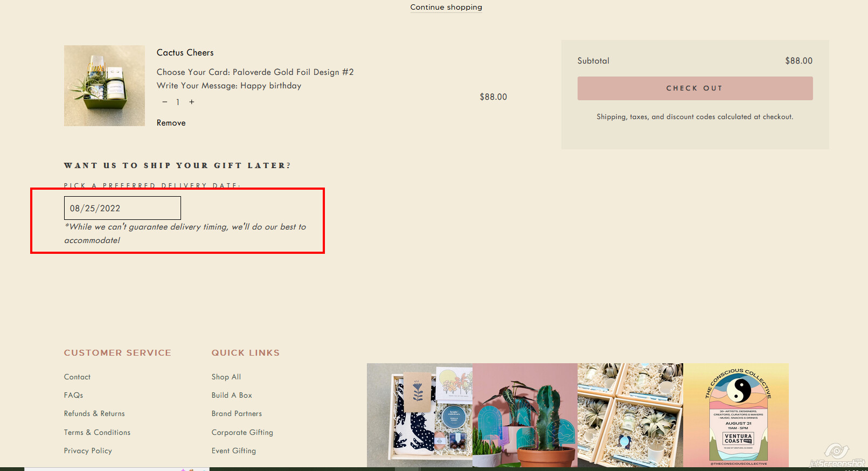The height and width of the screenshot is (471, 868).
Task: Decrease Cactus Cheers quantity with minus
Action: (165, 102)
